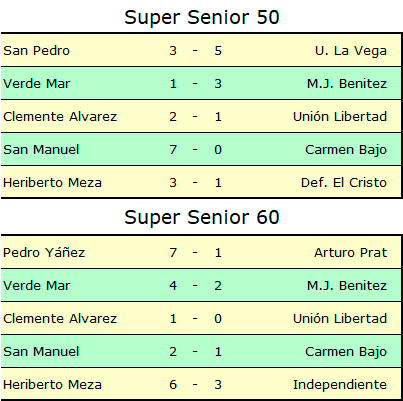The image size is (403, 401).
Task: Click the U. La Vega team name
Action: [x=351, y=51]
